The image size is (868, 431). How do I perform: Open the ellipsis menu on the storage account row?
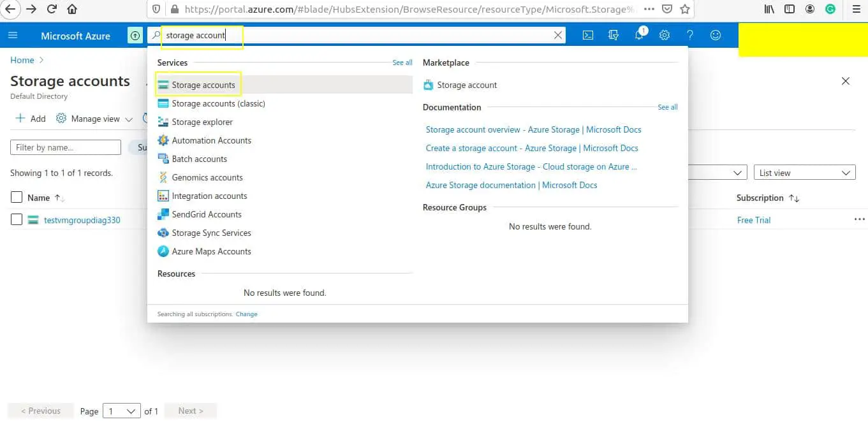859,219
